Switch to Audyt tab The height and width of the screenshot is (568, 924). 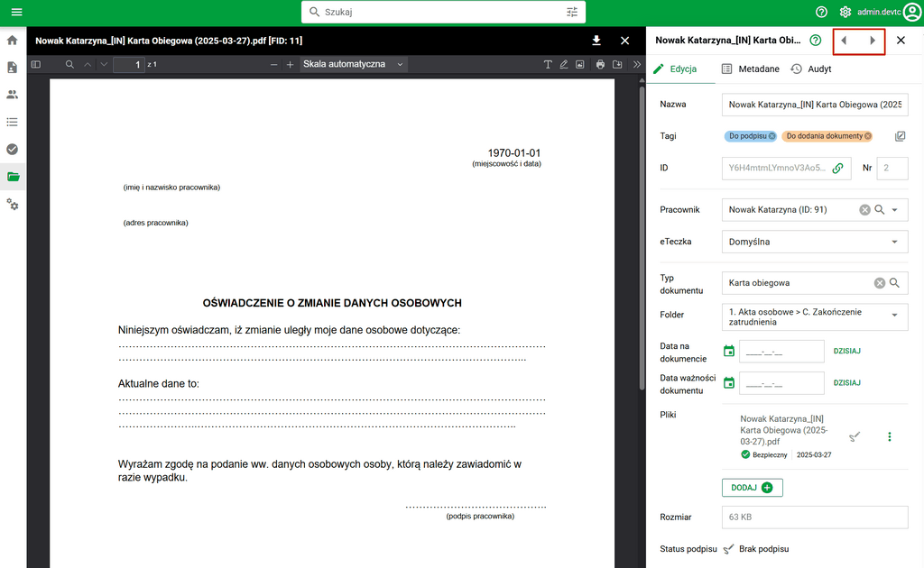[811, 69]
